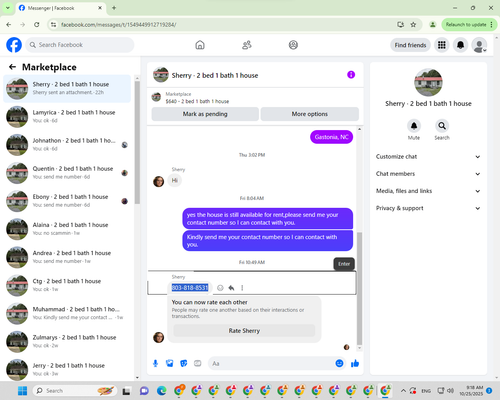
Task: Click the browser reload icon
Action: pyautogui.click(x=37, y=24)
